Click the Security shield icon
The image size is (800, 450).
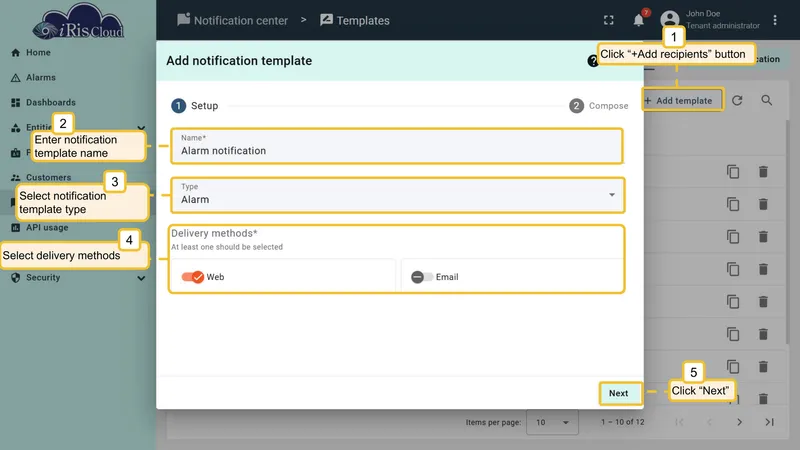[16, 278]
